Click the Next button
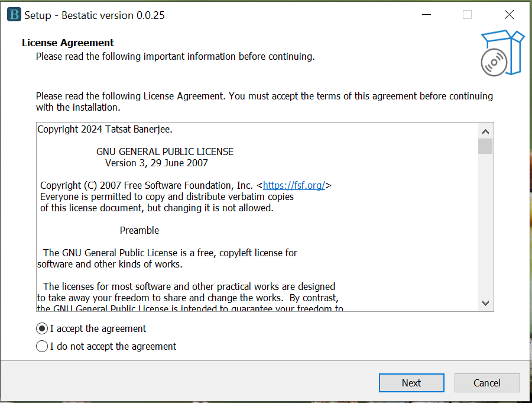The height and width of the screenshot is (403, 532). coord(411,383)
